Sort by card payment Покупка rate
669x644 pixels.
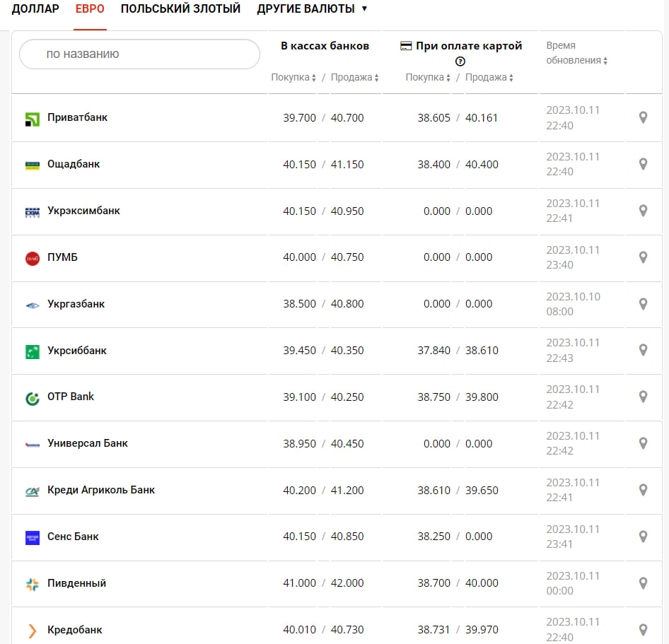click(428, 78)
